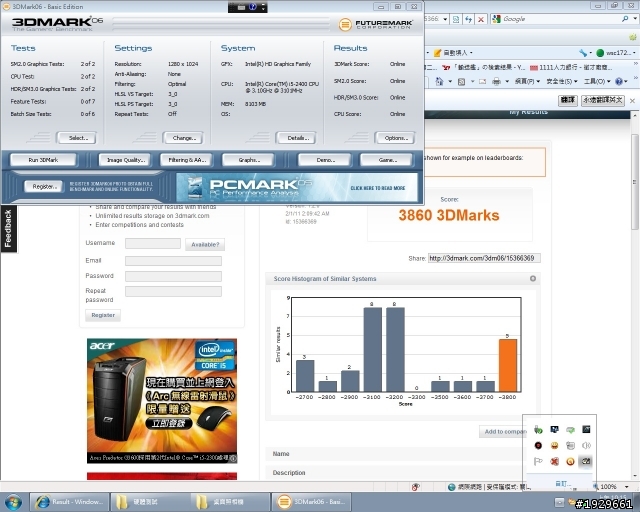Open the Print dropdown arrow

[x=507, y=81]
